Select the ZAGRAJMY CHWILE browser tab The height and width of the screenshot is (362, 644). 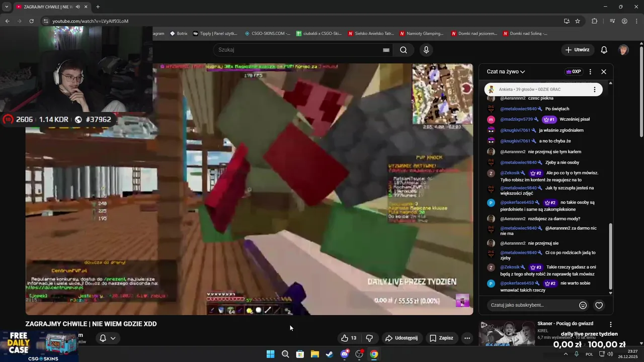[x=52, y=7]
